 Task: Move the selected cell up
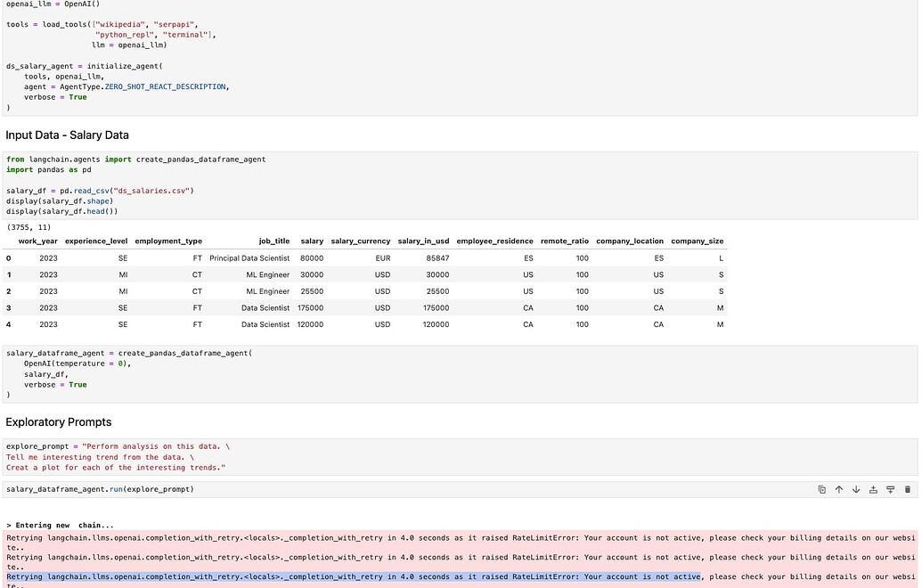click(x=838, y=489)
